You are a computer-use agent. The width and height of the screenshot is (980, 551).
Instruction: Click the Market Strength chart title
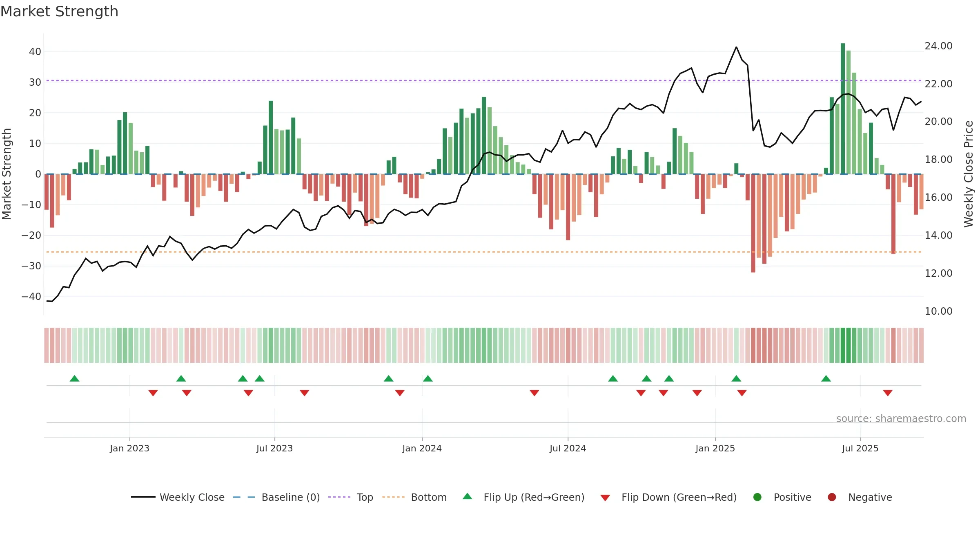tap(60, 11)
